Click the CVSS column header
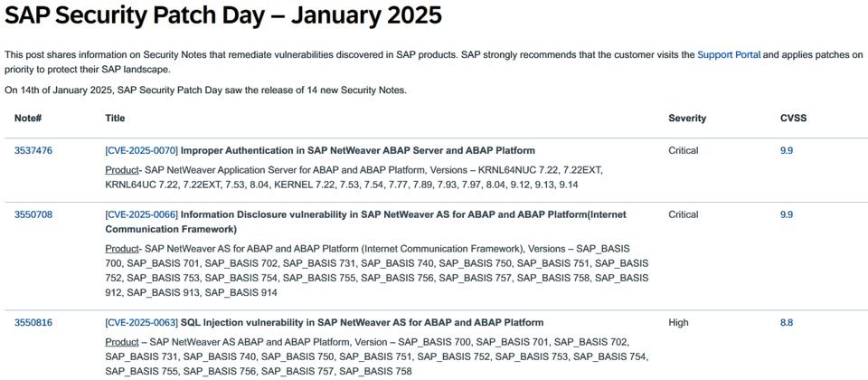868x380 pixels. (793, 118)
